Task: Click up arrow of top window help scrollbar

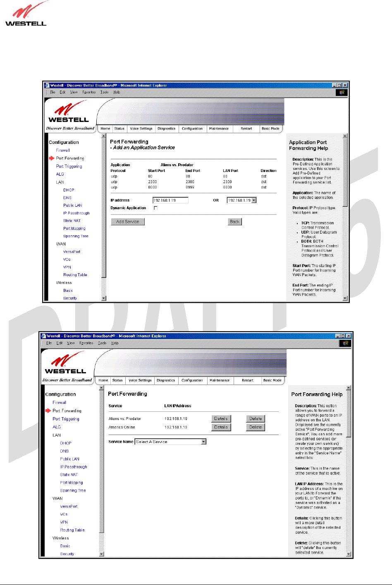Action: (345, 136)
